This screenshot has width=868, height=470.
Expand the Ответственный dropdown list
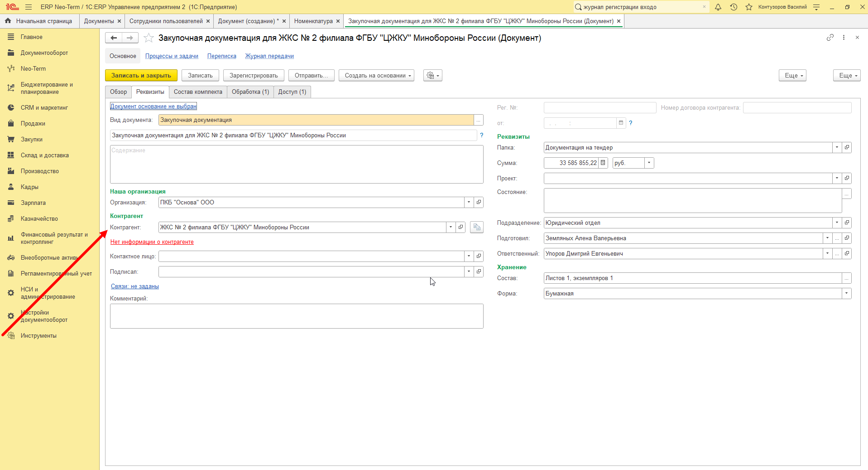click(827, 253)
